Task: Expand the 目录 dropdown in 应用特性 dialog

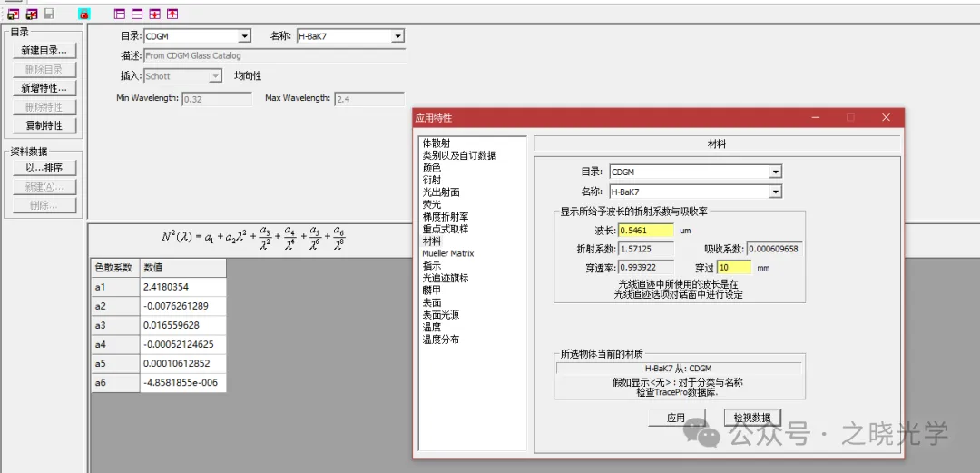Action: [775, 172]
